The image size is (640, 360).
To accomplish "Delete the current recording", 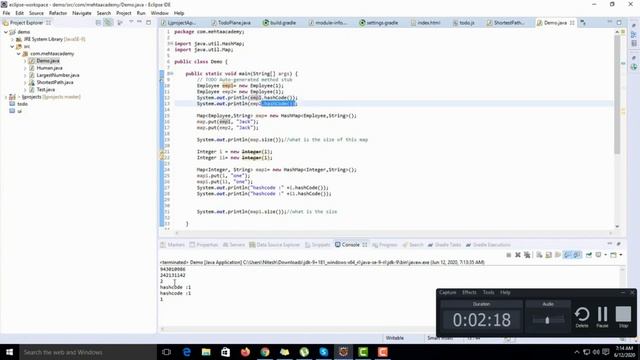I will pyautogui.click(x=582, y=317).
